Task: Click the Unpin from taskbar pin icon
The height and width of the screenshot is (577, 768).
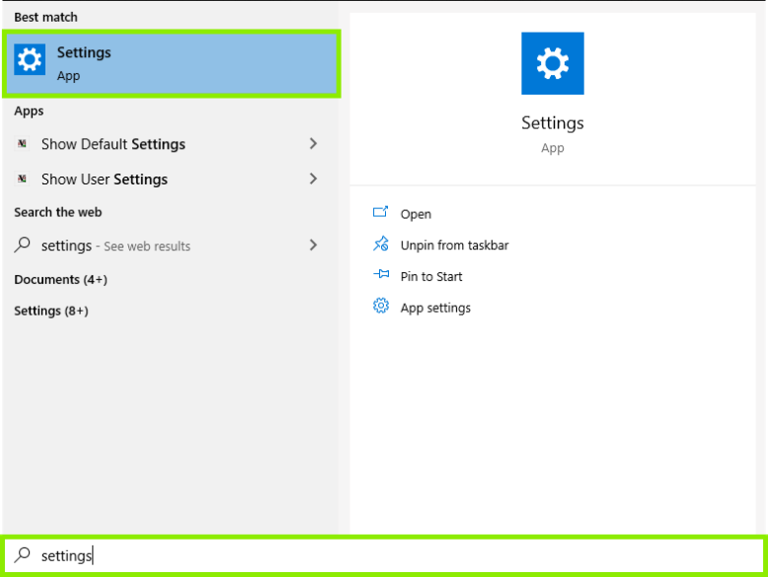Action: (x=380, y=244)
